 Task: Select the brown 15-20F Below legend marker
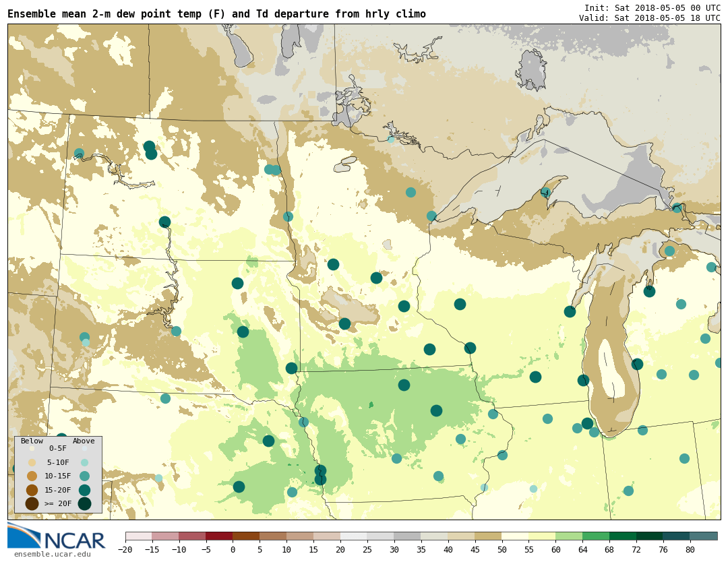(x=32, y=490)
